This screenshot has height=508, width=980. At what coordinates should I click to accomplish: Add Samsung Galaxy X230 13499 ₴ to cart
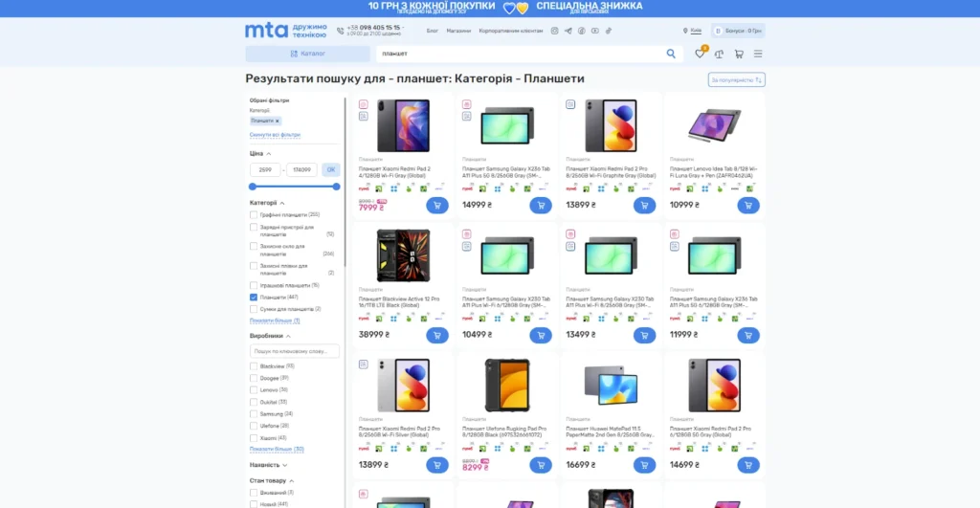click(x=644, y=335)
